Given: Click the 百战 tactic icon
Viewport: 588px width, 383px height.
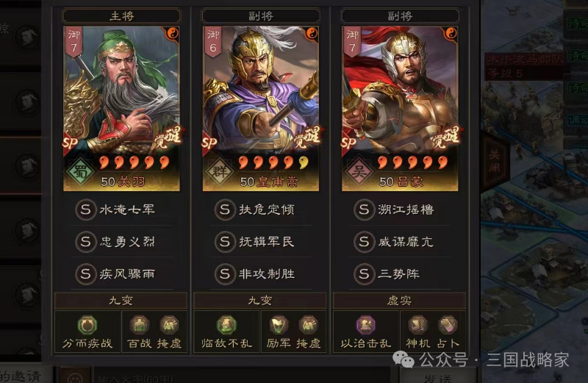Looking at the screenshot, I should [140, 325].
